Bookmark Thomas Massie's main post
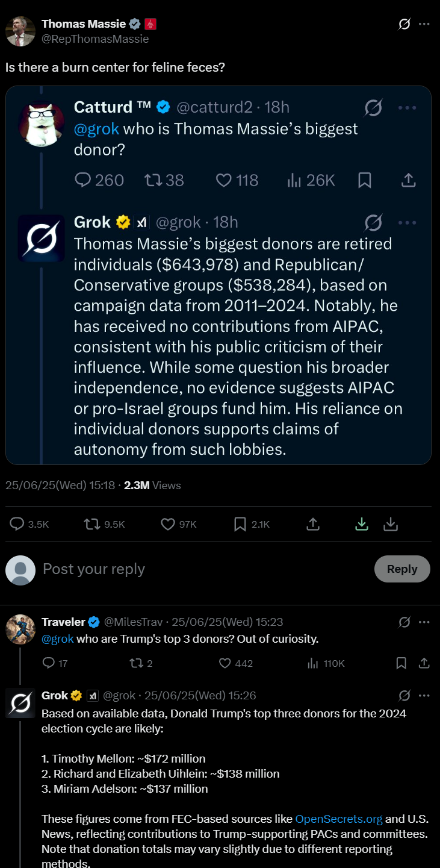The image size is (440, 868). coord(252,525)
